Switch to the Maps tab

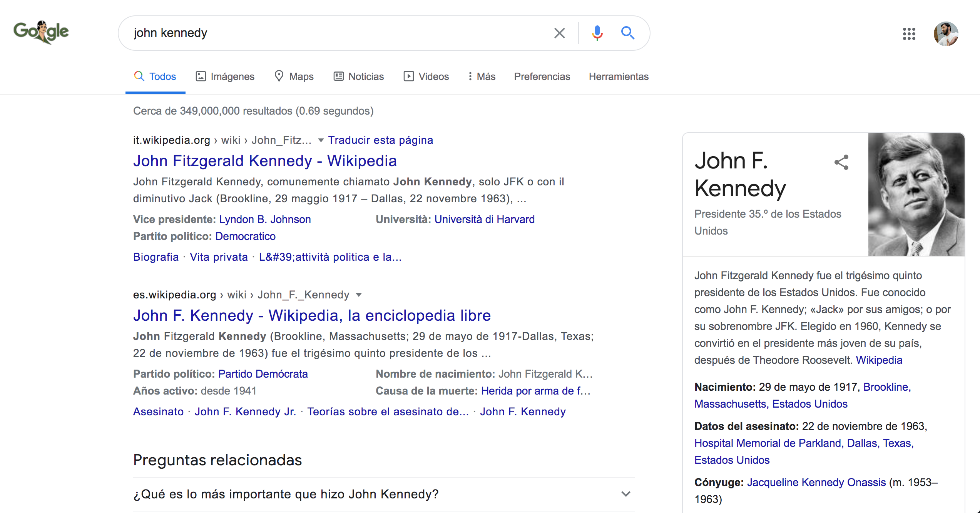click(294, 77)
